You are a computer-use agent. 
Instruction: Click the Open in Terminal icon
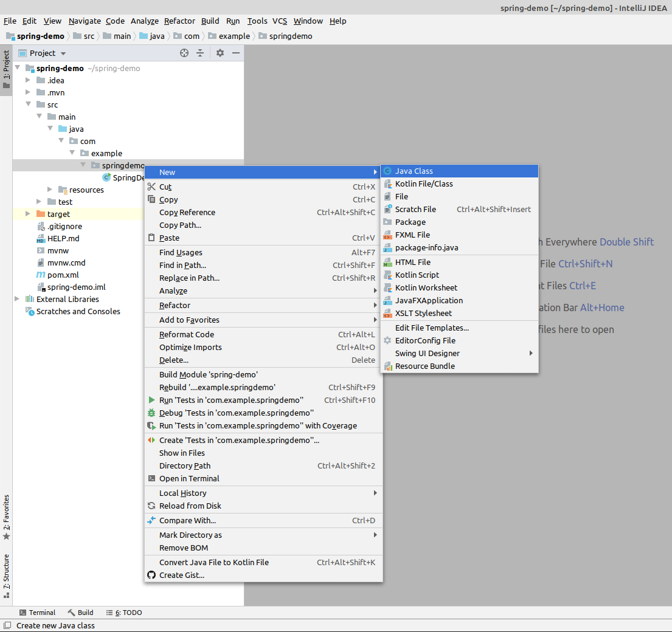click(x=151, y=478)
